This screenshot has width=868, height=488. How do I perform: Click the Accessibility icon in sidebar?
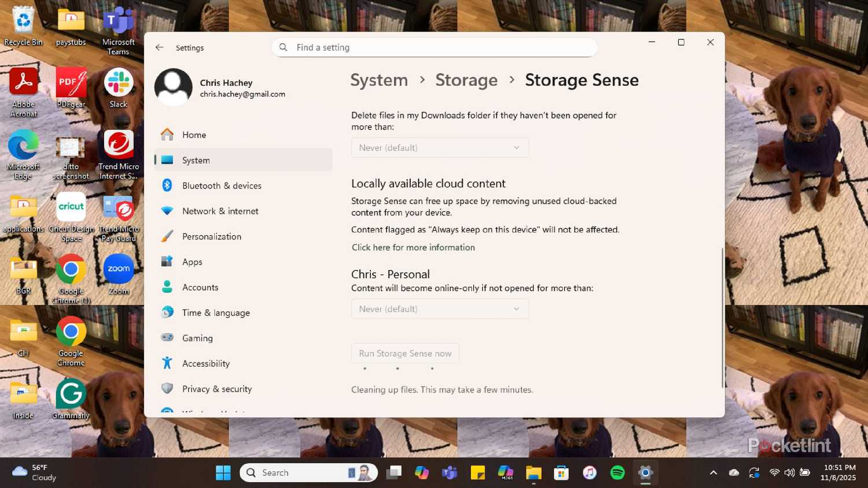167,363
